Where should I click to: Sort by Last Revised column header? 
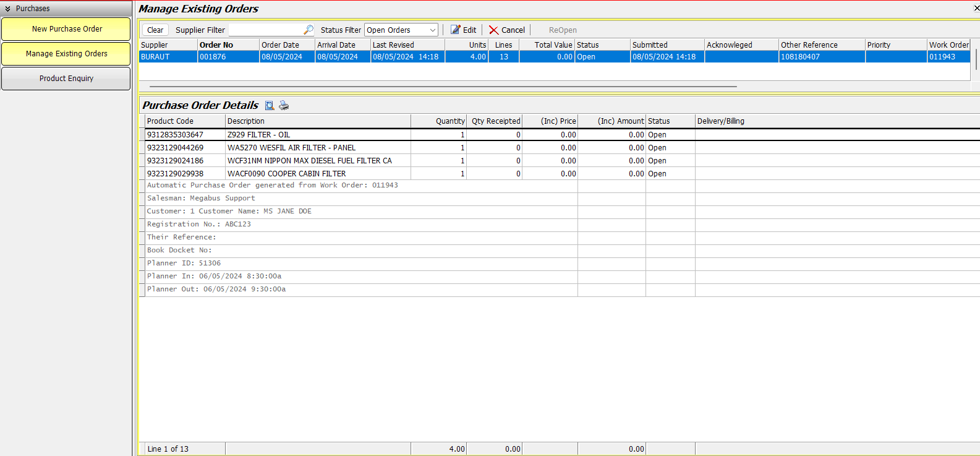[x=407, y=45]
